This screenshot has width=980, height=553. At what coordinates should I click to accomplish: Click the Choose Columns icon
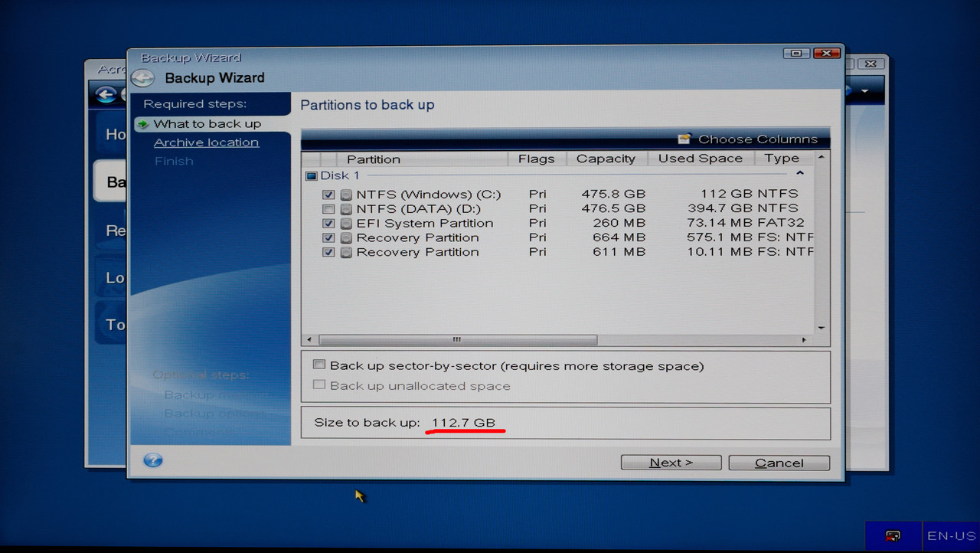684,139
